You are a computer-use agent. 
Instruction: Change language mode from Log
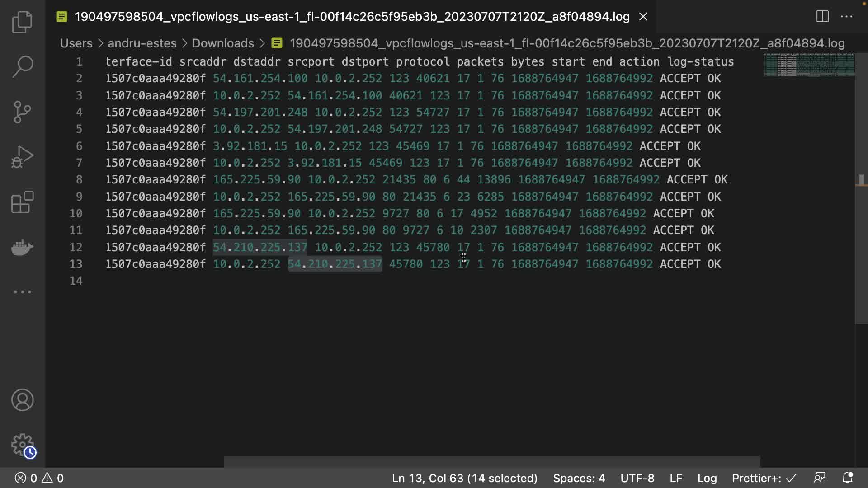pos(707,478)
